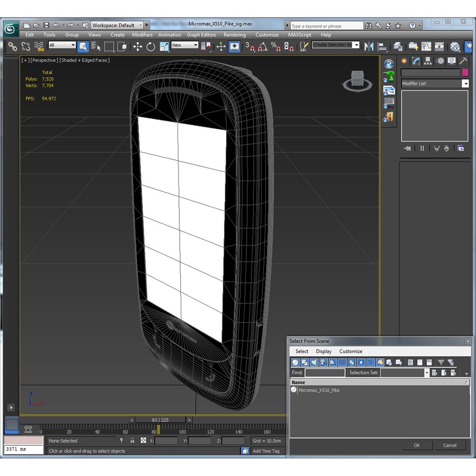This screenshot has height=476, width=476.
Task: Activate the Select and Scale tool
Action: tap(164, 46)
